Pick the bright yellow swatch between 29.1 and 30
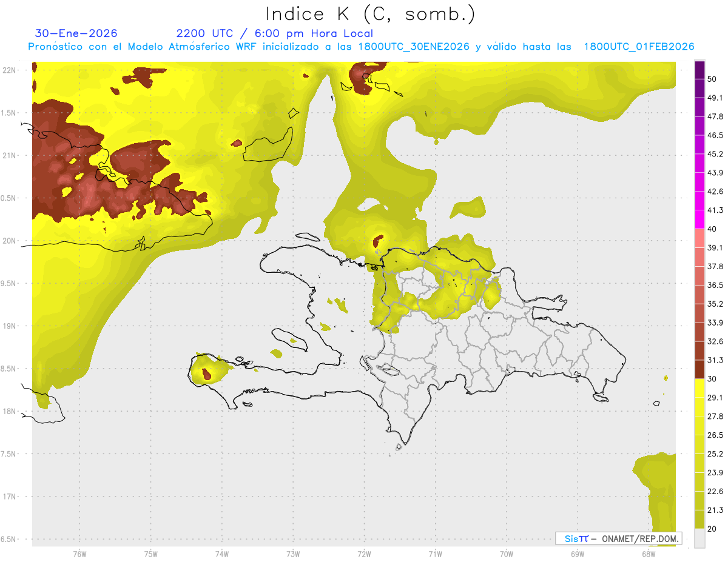 pos(699,388)
